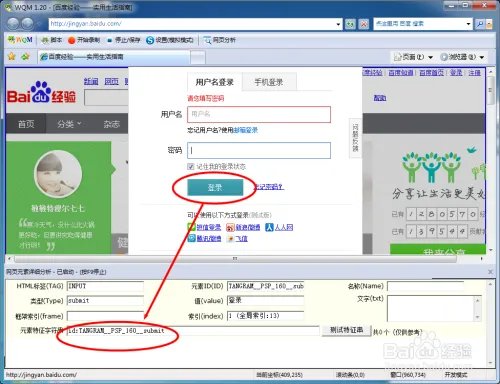The image size is (500, 384).
Task: Click the 名称(Name) empty field
Action: point(426,286)
